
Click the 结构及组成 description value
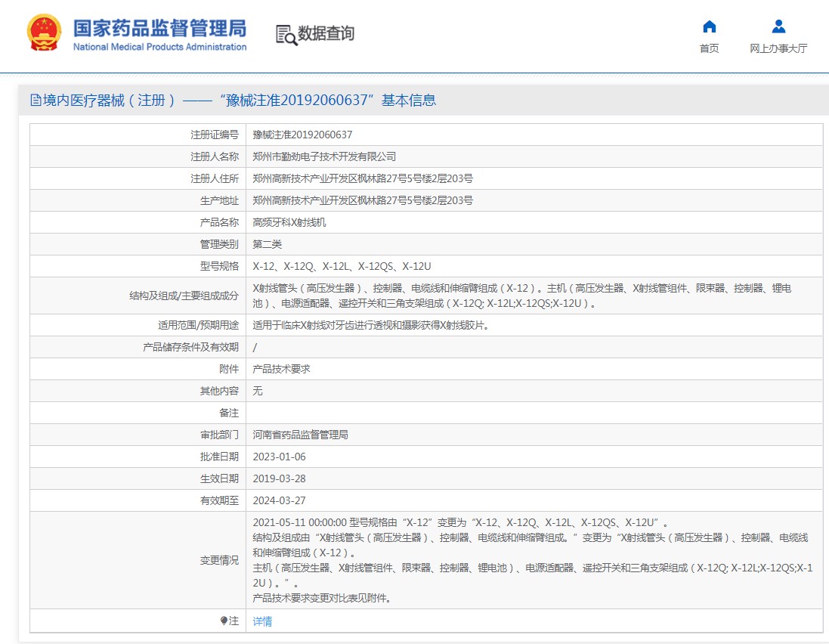click(522, 296)
